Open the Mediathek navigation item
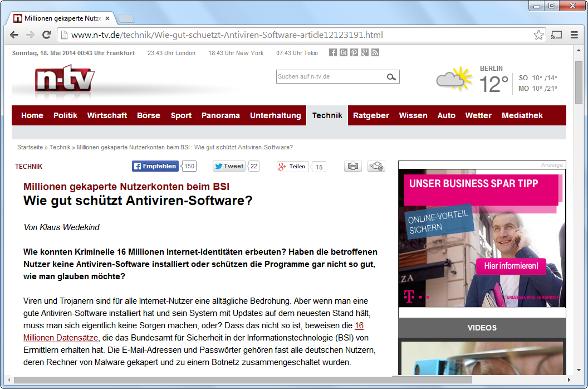 click(x=522, y=115)
